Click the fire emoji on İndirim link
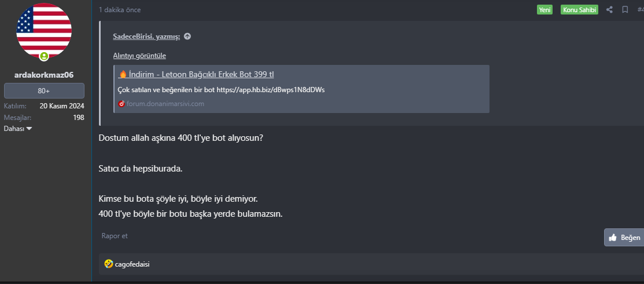644x284 pixels. [x=122, y=75]
